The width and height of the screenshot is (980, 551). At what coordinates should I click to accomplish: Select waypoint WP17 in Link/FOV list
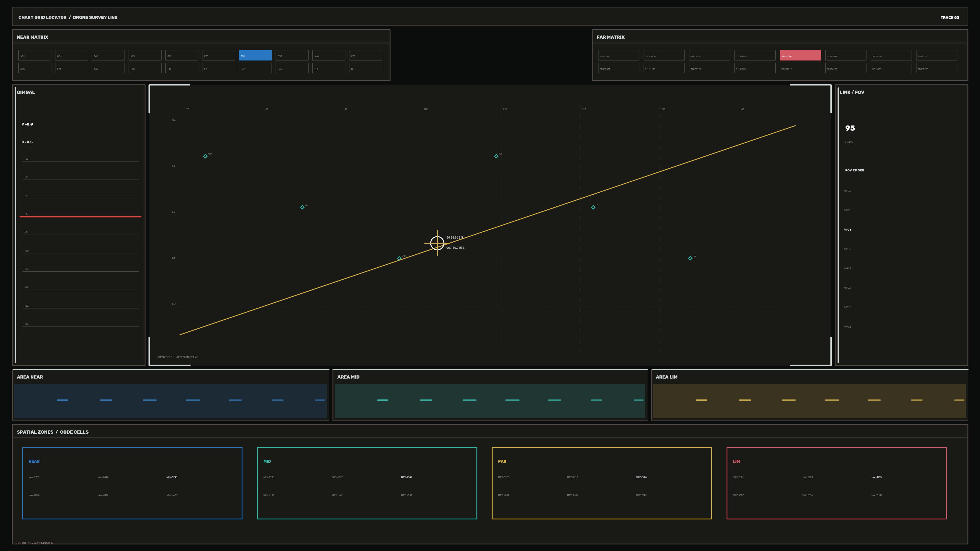click(x=848, y=268)
